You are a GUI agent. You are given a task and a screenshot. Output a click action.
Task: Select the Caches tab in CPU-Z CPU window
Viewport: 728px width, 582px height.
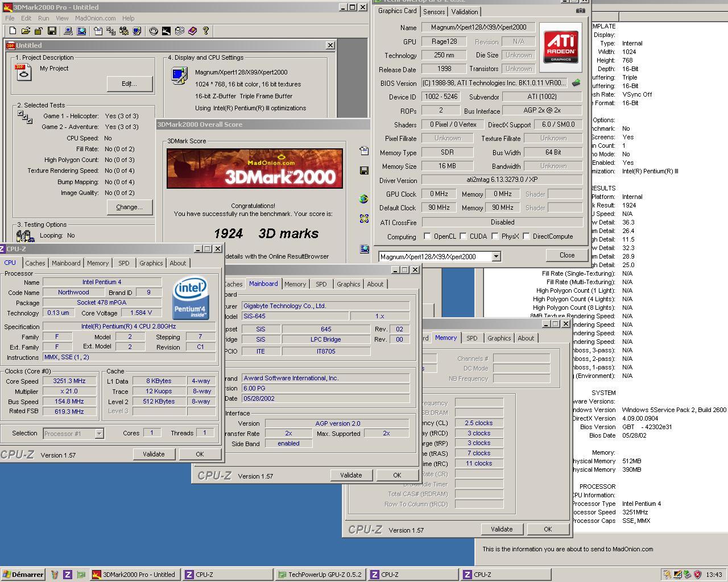(35, 263)
